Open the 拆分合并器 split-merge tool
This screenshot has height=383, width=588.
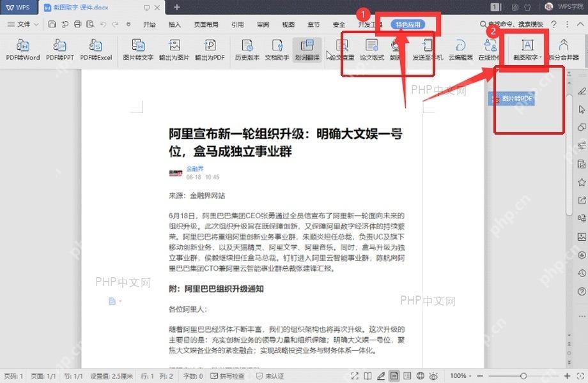[564, 50]
